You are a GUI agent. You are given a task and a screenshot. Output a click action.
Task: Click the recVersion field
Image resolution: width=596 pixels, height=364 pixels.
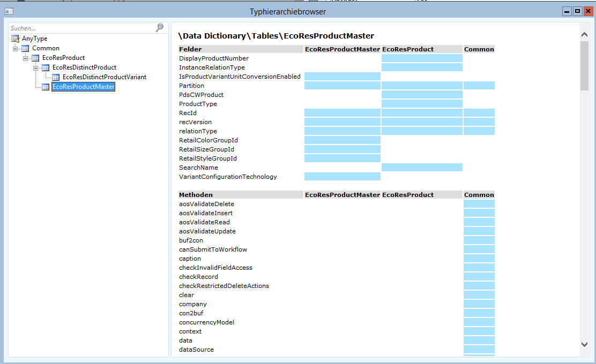point(196,122)
